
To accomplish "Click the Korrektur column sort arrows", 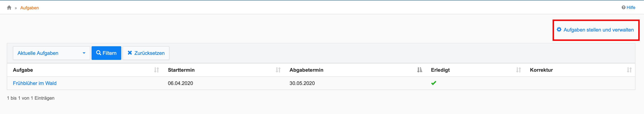I will coord(629,70).
